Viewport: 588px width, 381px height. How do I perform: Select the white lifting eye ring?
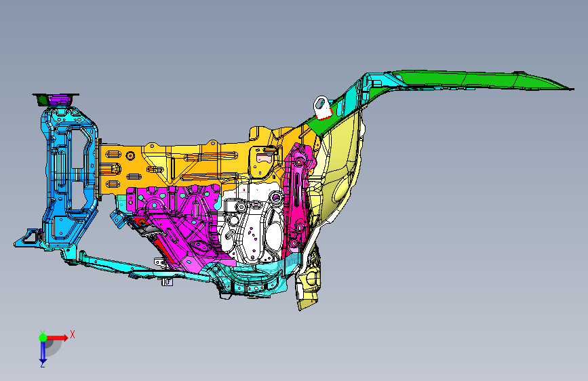(321, 108)
